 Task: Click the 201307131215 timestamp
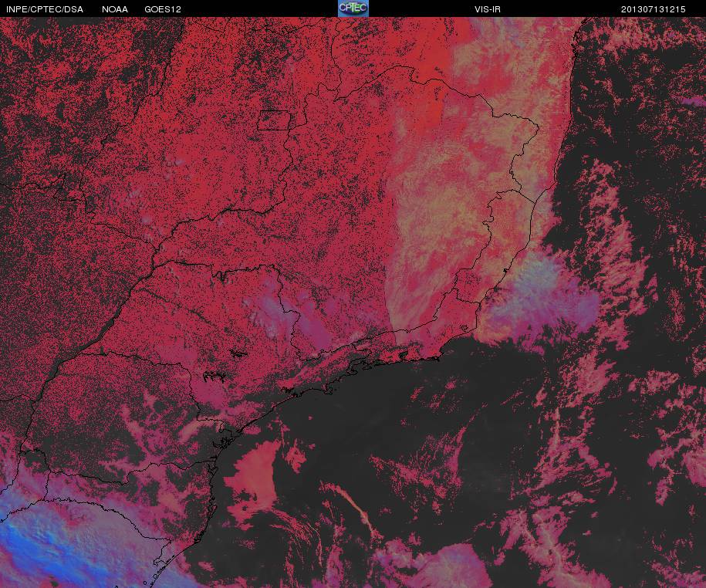(x=653, y=9)
